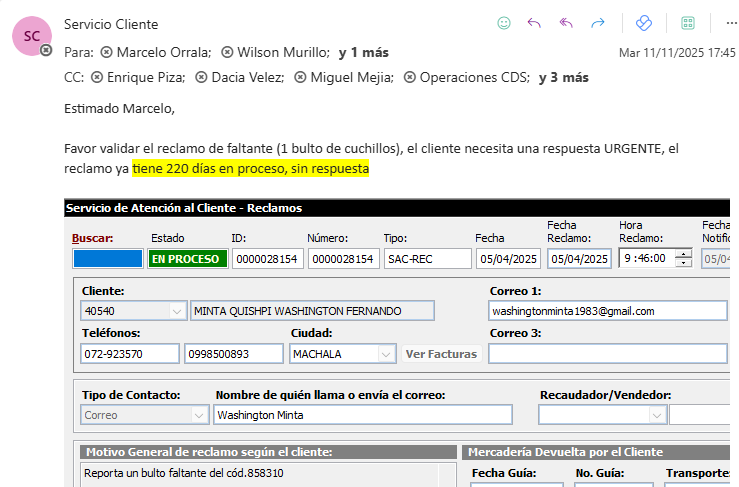Click Wilson Murillo recipient name

point(284,52)
